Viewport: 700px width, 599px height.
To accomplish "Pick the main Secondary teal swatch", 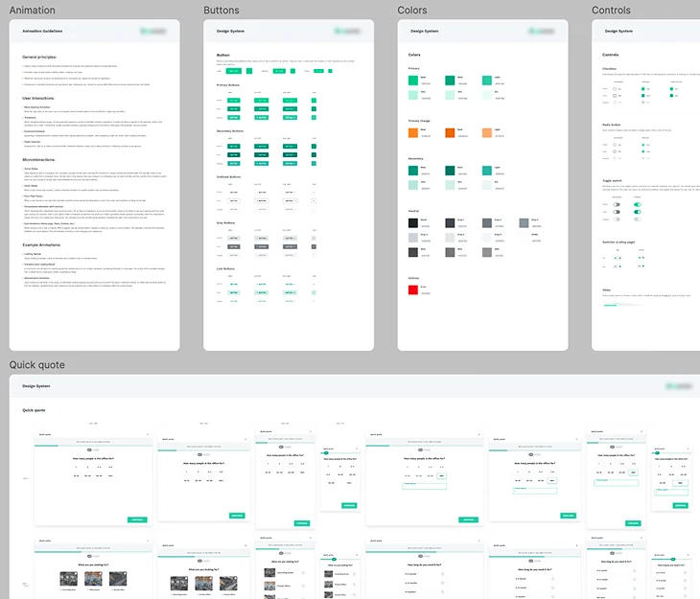I will click(413, 171).
